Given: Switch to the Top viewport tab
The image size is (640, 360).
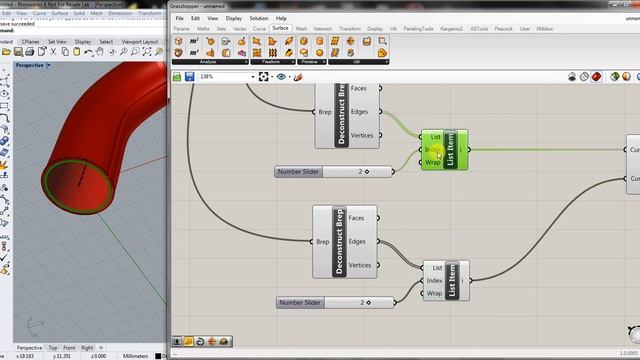Looking at the screenshot, I should pyautogui.click(x=53, y=348).
